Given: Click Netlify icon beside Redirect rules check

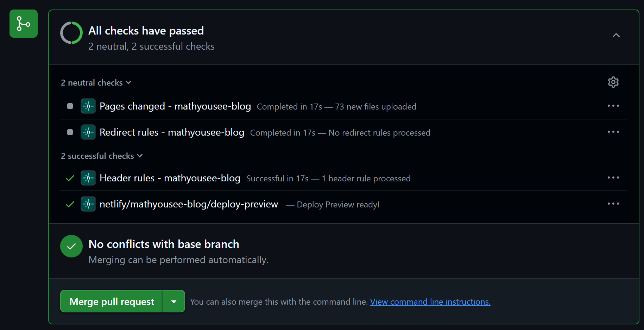Looking at the screenshot, I should 88,132.
